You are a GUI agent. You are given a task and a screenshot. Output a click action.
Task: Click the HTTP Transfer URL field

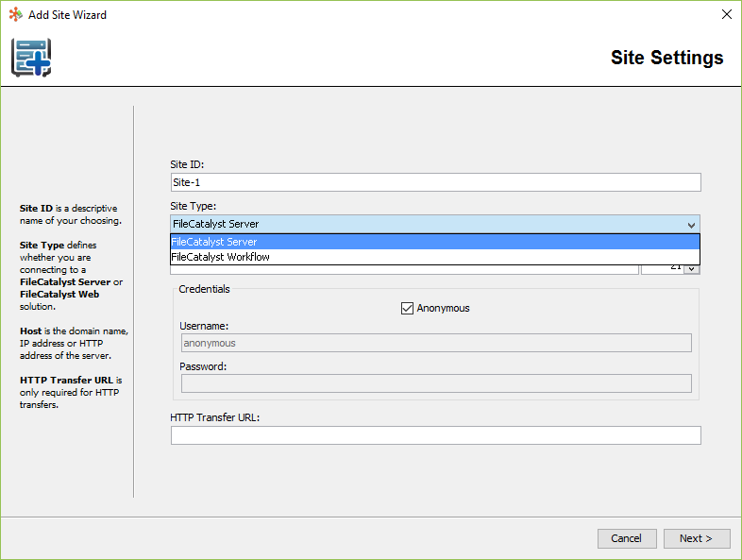(435, 435)
